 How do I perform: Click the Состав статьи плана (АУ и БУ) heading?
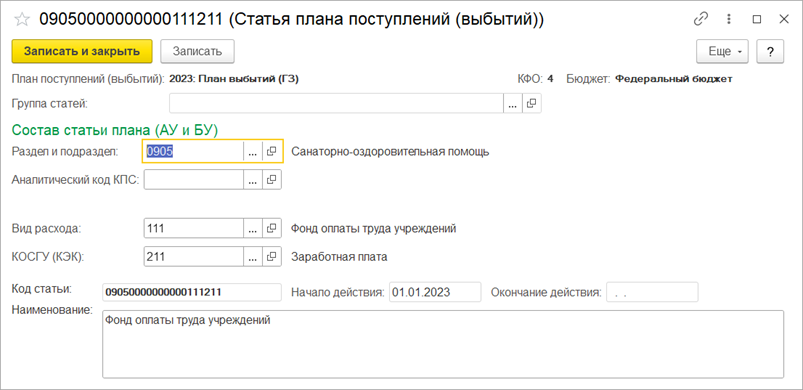pos(115,131)
